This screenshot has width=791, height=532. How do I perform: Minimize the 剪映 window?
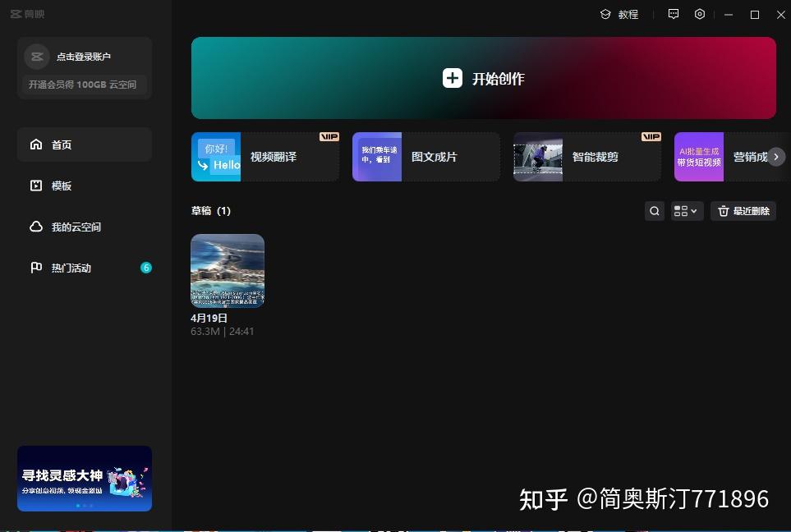pos(729,15)
